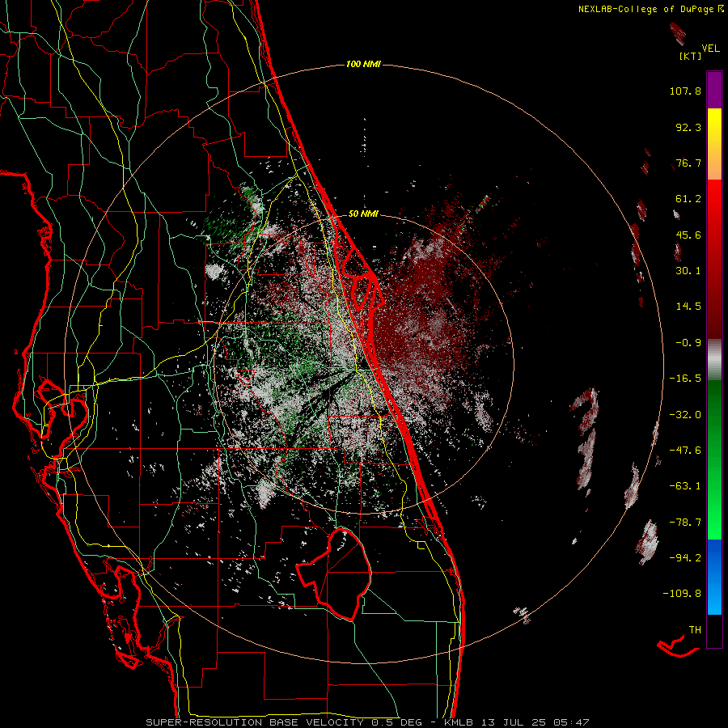Select the 45.6 velocity scale value
This screenshot has width=728, height=728.
[x=688, y=235]
